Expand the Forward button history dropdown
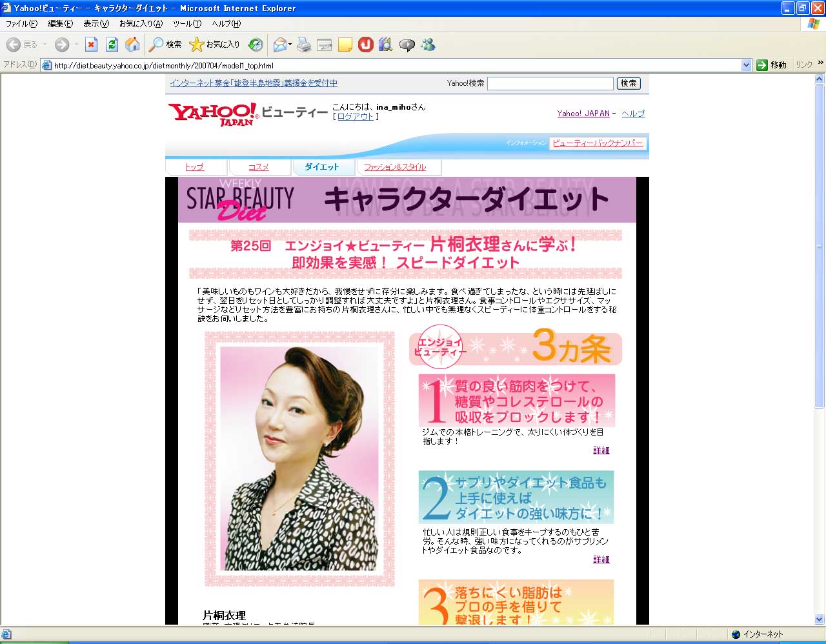Image resolution: width=826 pixels, height=644 pixels. click(76, 45)
